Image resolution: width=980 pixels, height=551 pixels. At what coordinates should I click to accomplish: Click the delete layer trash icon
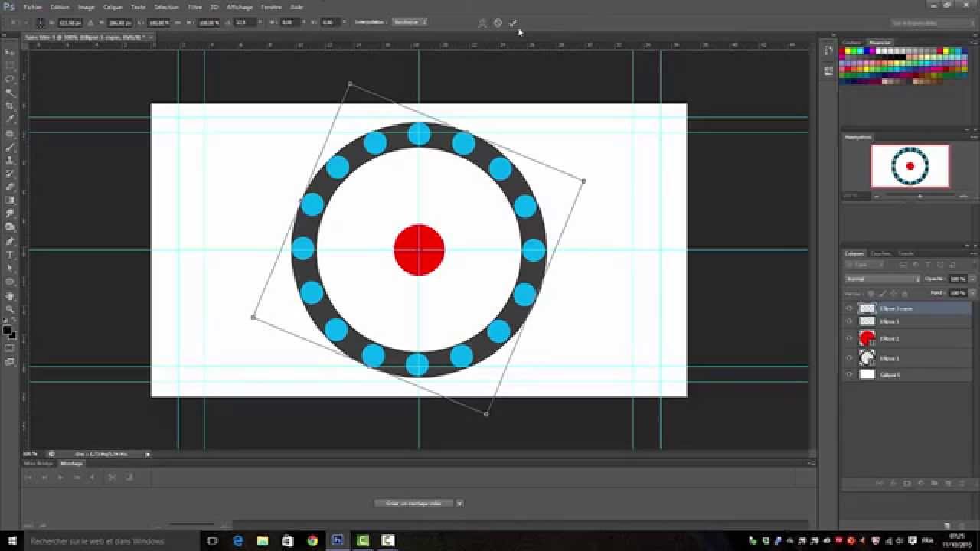pyautogui.click(x=961, y=483)
